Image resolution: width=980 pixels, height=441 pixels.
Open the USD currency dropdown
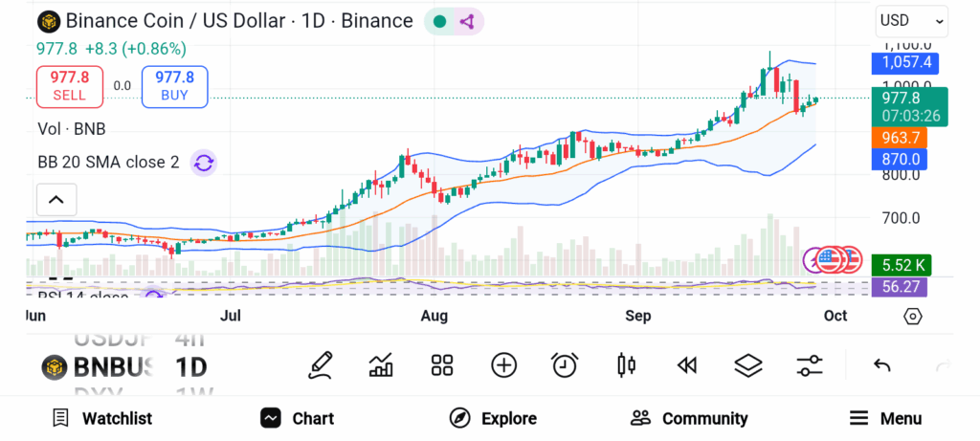pyautogui.click(x=911, y=20)
